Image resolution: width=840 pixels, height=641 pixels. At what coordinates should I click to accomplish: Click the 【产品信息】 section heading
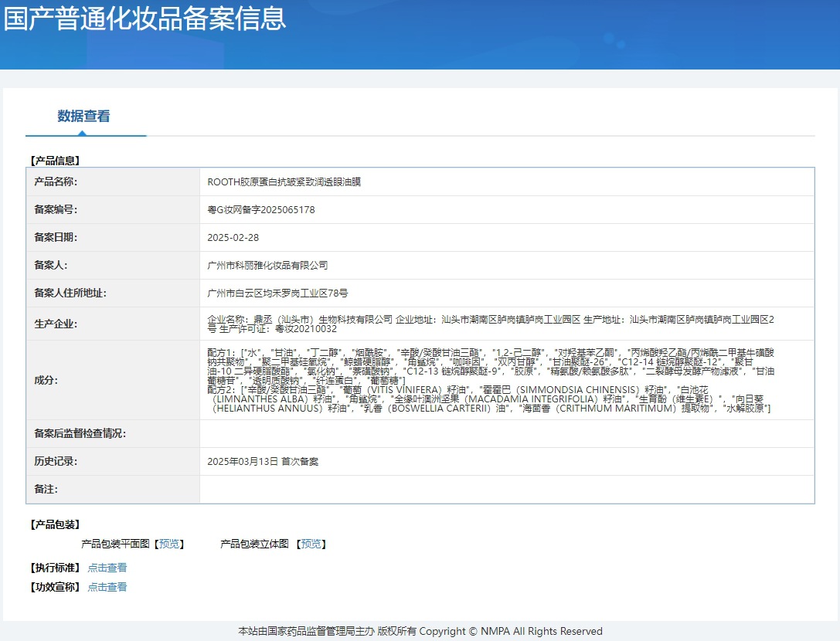(x=55, y=161)
